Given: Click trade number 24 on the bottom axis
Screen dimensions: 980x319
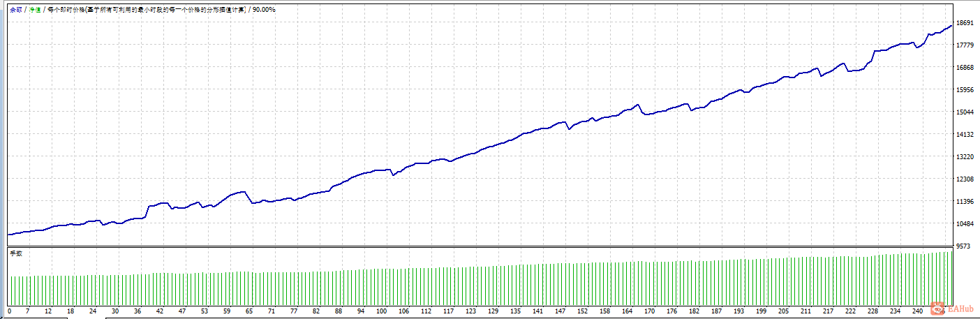Looking at the screenshot, I should pos(92,311).
